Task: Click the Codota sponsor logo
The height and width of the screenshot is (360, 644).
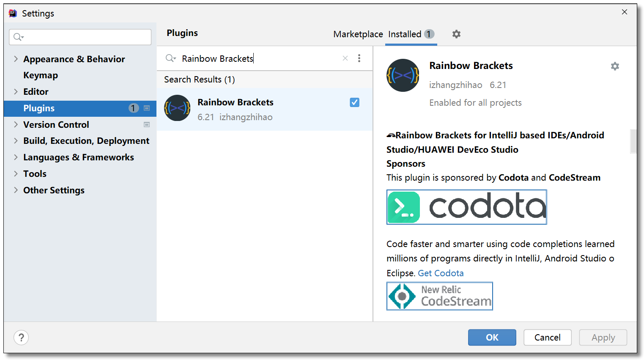Action: click(467, 207)
